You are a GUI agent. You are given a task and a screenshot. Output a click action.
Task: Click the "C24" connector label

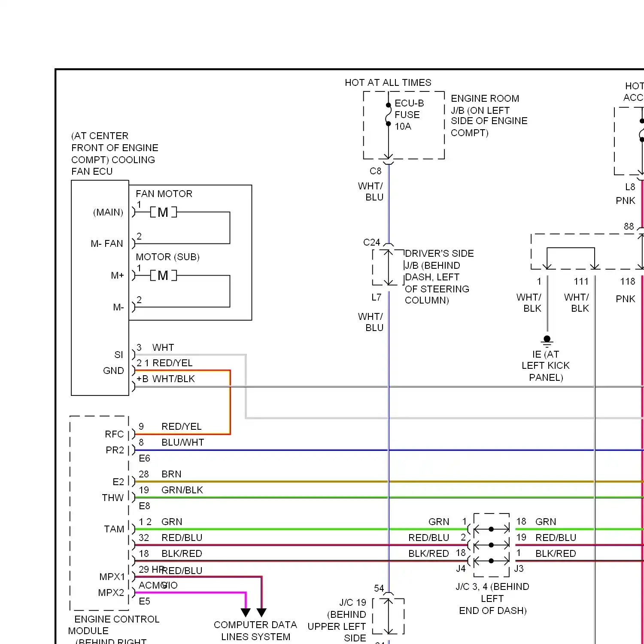coord(372,242)
